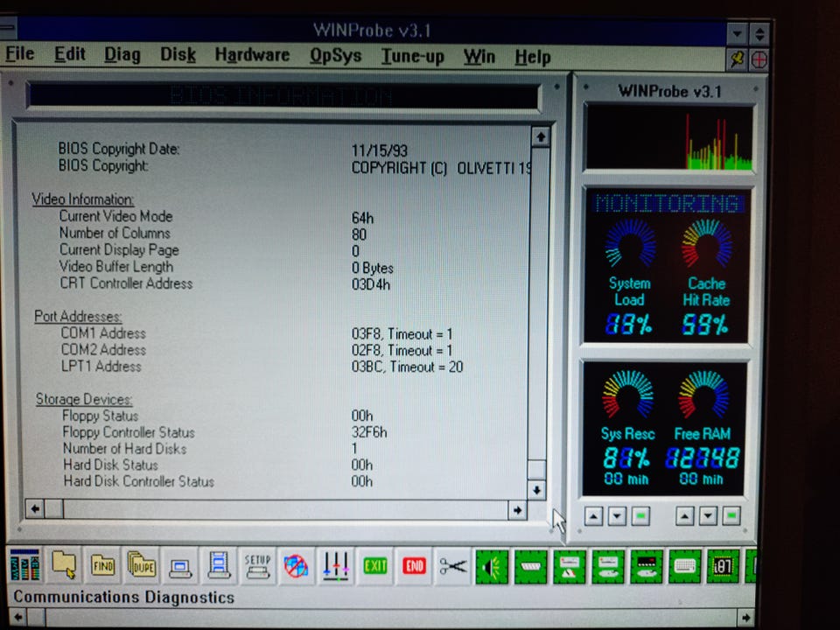Click the third green diagnostics icon
This screenshot has width=840, height=630.
pos(569,566)
